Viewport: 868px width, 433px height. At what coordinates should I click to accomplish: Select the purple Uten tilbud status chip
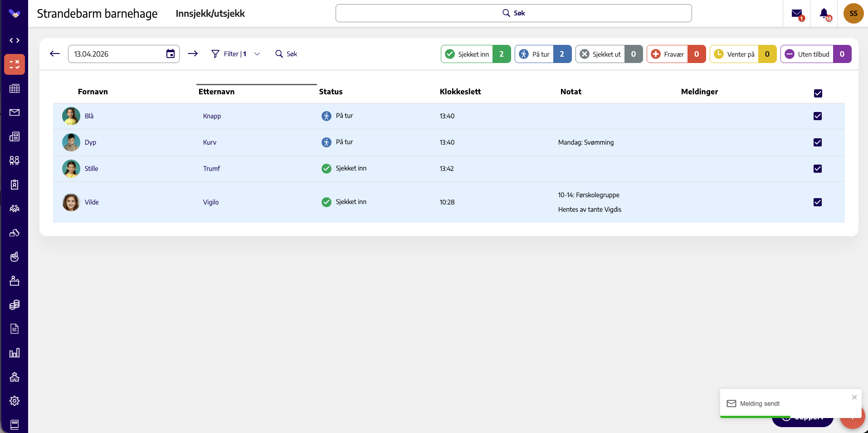pos(816,54)
